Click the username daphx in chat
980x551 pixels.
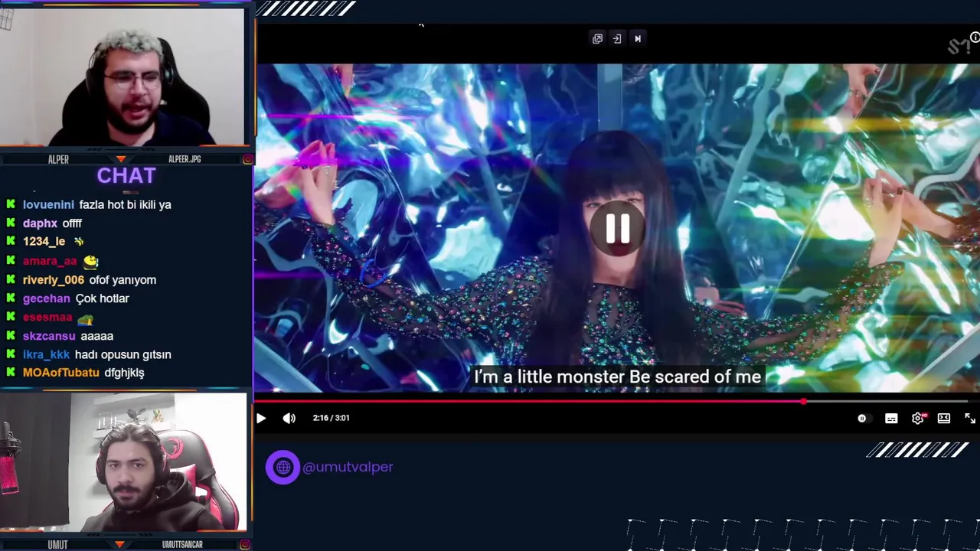point(40,223)
